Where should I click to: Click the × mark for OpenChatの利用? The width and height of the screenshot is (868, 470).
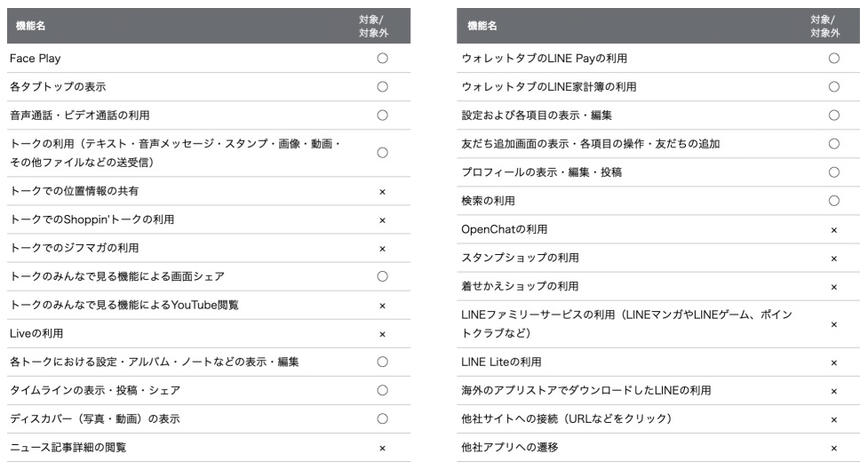833,230
